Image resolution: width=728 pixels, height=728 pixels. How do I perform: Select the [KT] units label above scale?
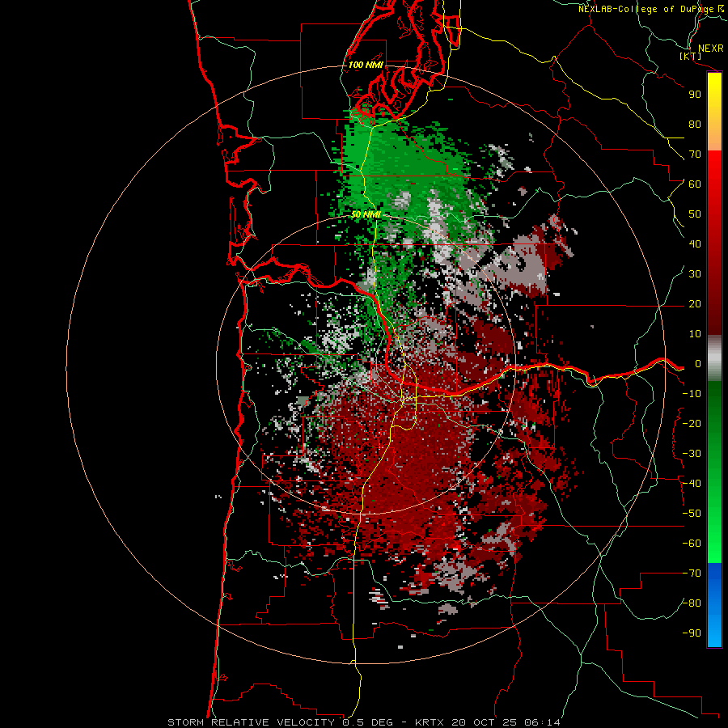[691, 56]
